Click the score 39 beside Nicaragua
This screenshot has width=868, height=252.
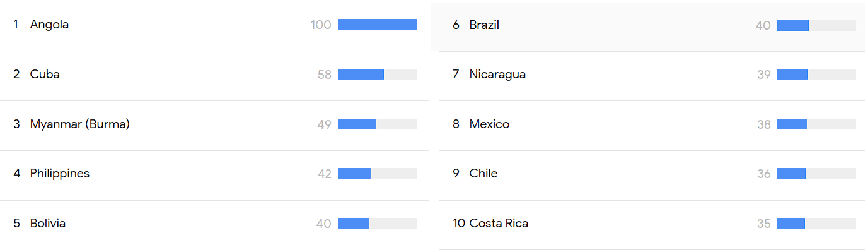pos(764,75)
